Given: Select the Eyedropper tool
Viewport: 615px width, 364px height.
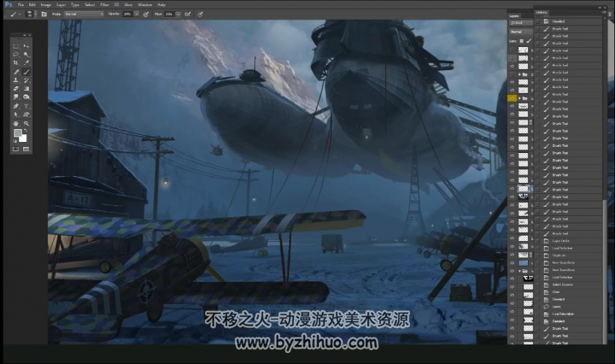Looking at the screenshot, I should (x=26, y=63).
